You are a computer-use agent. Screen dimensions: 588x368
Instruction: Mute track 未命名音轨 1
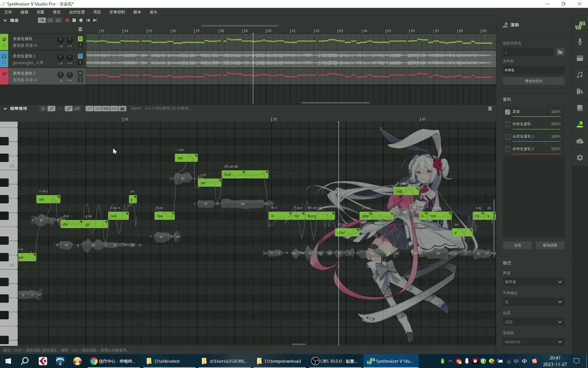tap(80, 56)
